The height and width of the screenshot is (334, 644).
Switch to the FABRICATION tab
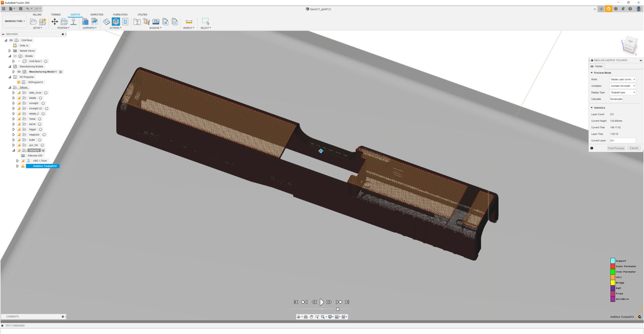point(120,15)
